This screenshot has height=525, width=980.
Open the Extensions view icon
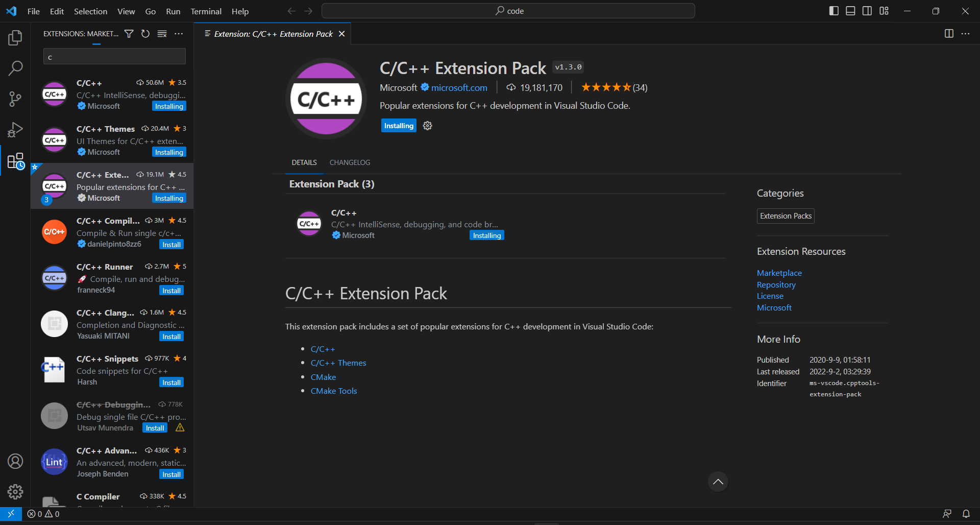[15, 161]
